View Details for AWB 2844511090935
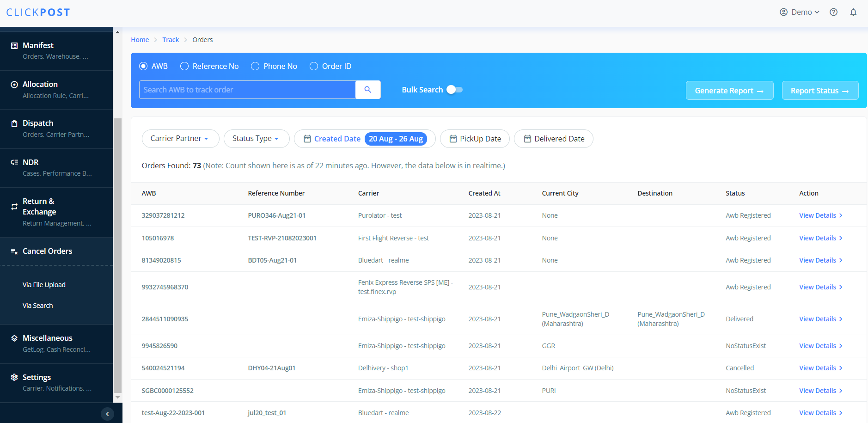This screenshot has height=423, width=868. (x=821, y=319)
